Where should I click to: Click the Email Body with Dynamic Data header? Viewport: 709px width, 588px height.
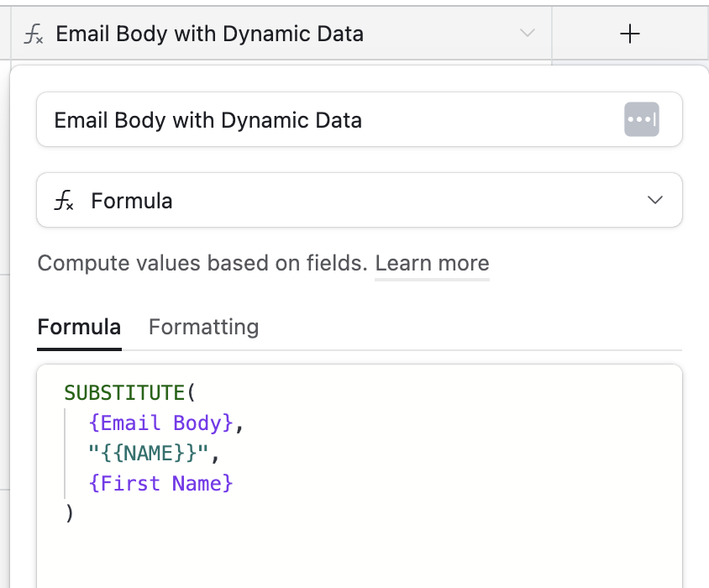(x=210, y=34)
